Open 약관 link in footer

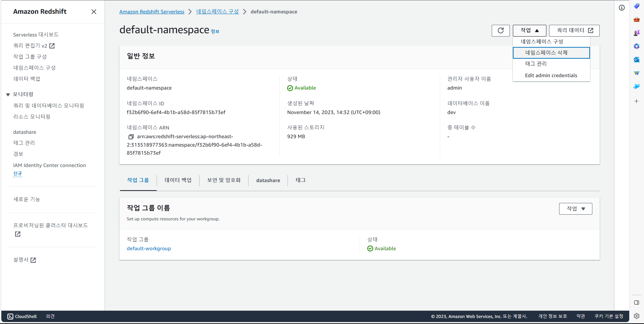pos(581,316)
